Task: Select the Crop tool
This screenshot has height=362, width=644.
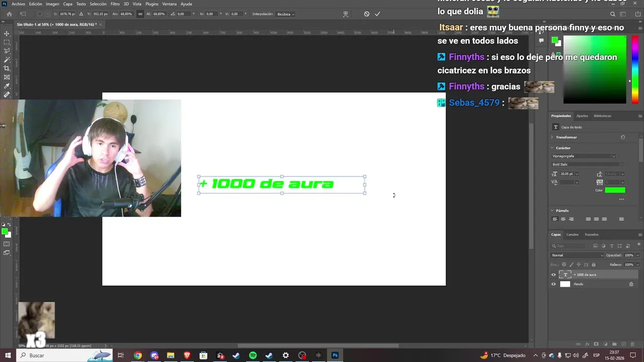Action: pos(7,68)
